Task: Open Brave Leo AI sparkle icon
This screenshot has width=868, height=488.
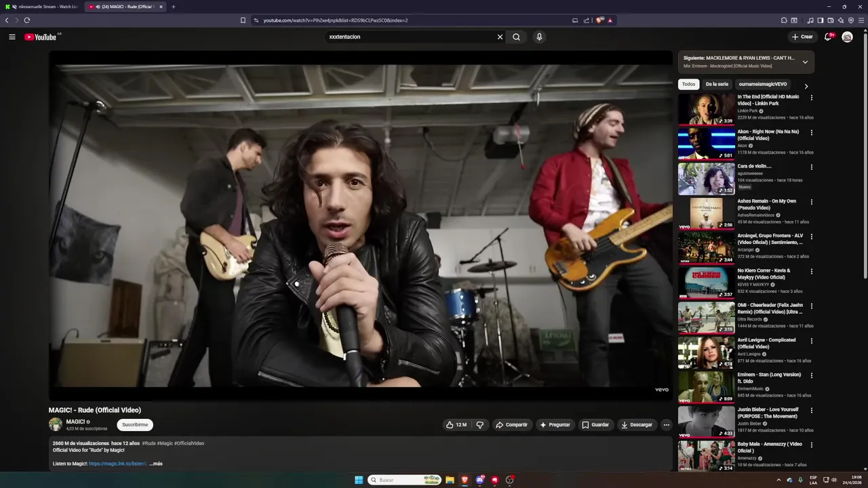Action: click(841, 20)
